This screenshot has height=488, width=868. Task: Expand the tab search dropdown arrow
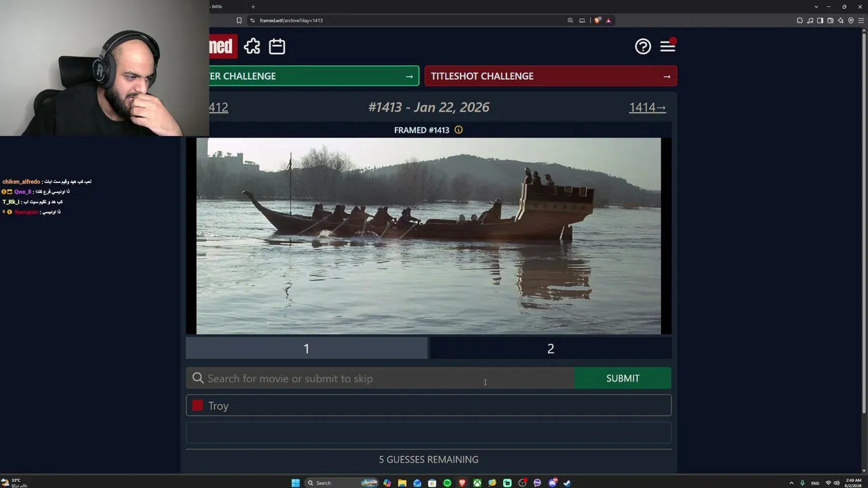pyautogui.click(x=816, y=7)
